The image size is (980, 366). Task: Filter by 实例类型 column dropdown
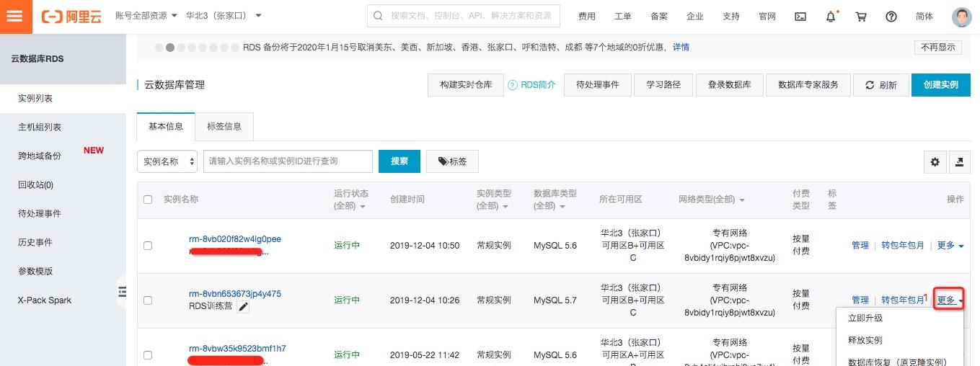point(493,200)
